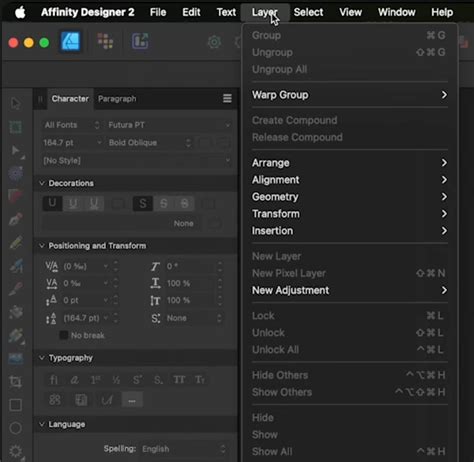Open the All Fonts collection dropdown
This screenshot has height=462, width=474.
pyautogui.click(x=71, y=125)
